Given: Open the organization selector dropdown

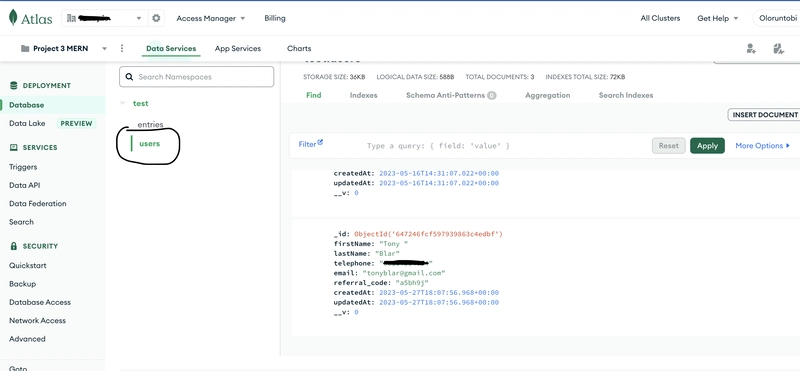Looking at the screenshot, I should (x=105, y=18).
